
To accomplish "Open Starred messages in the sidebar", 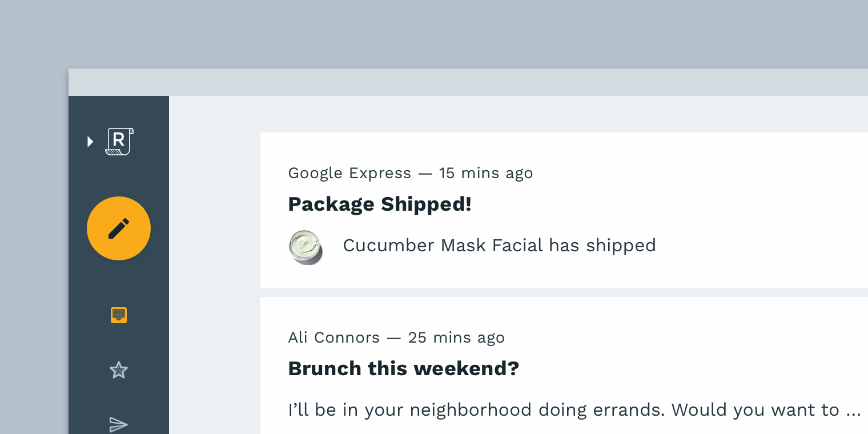I will pyautogui.click(x=119, y=370).
